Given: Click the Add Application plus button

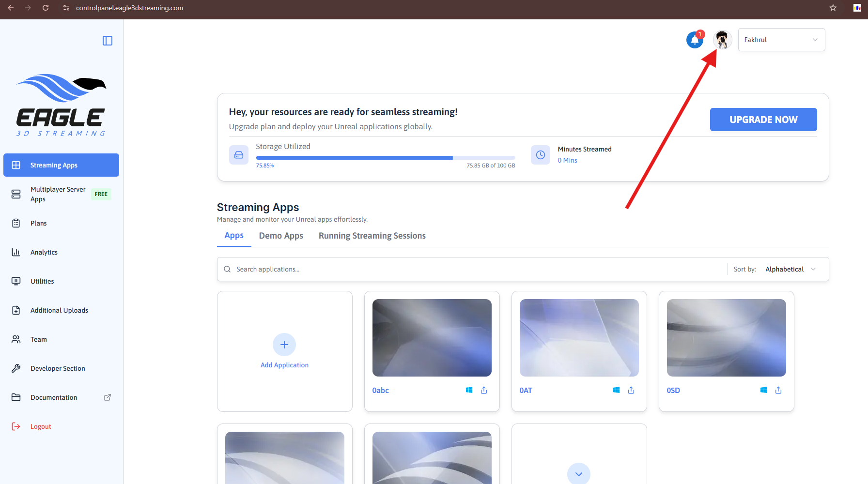Looking at the screenshot, I should (x=284, y=345).
